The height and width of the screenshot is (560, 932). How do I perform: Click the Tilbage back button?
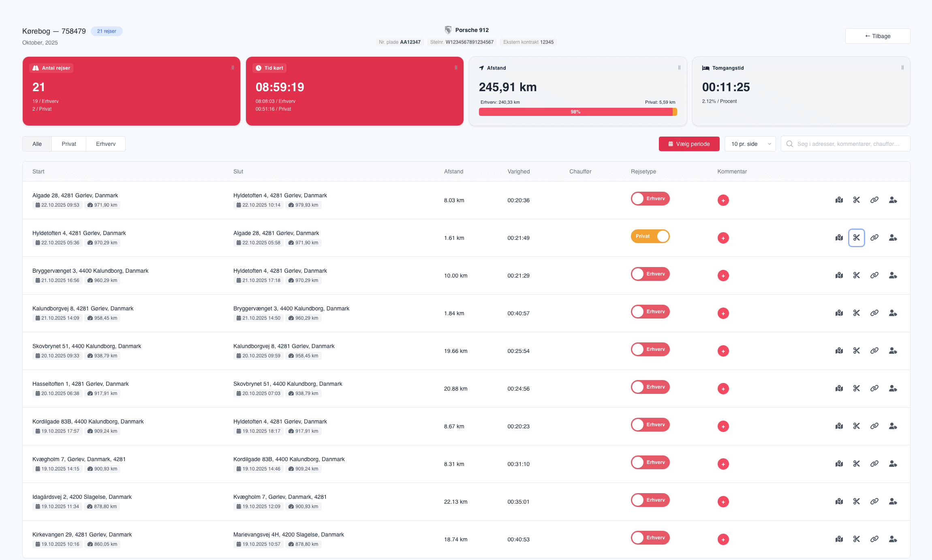[877, 36]
